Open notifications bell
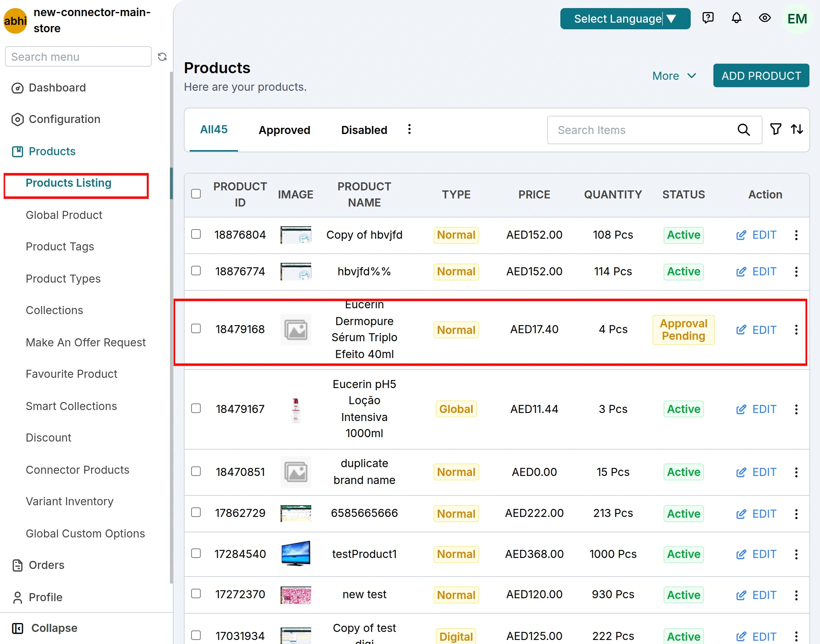Viewport: 820px width, 644px height. (736, 18)
